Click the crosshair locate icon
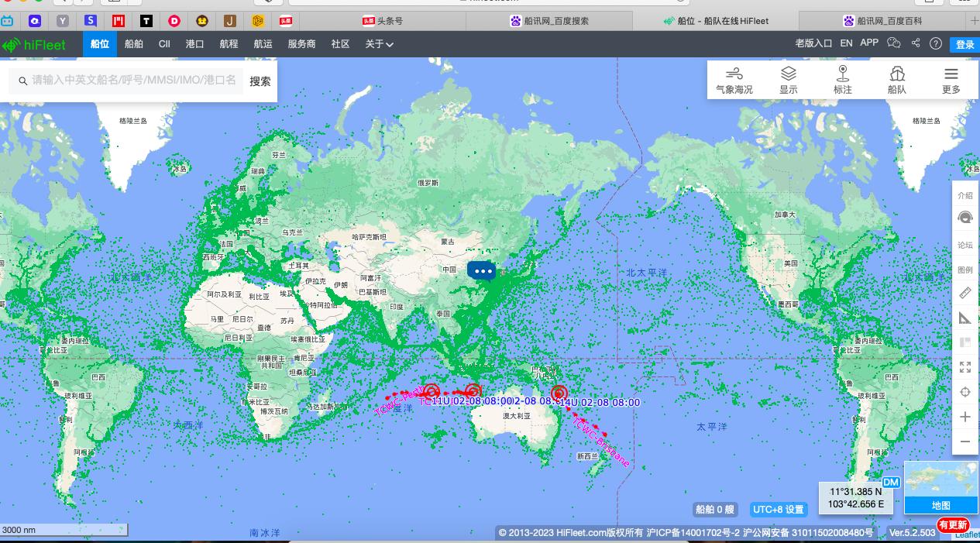This screenshot has height=543, width=980. tap(965, 392)
